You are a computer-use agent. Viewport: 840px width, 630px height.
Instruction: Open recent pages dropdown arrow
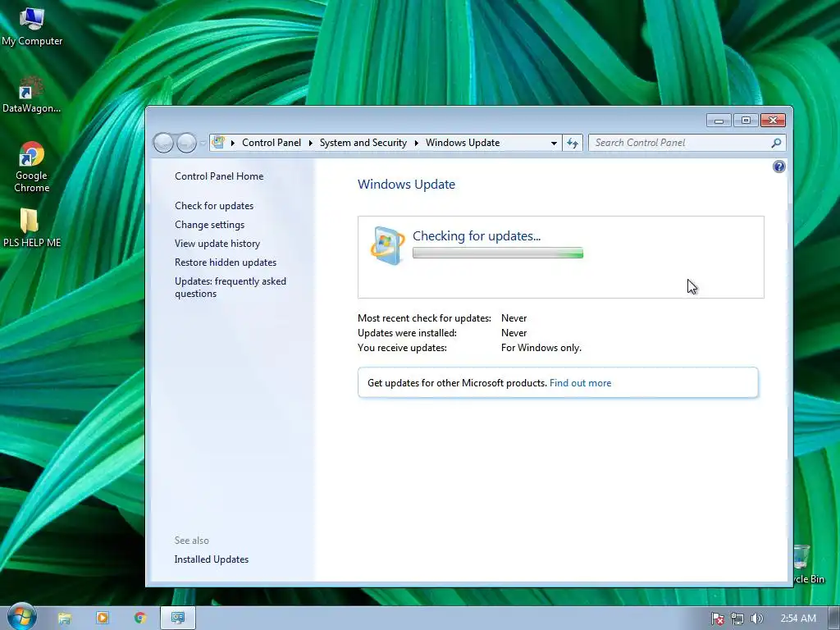coord(203,143)
